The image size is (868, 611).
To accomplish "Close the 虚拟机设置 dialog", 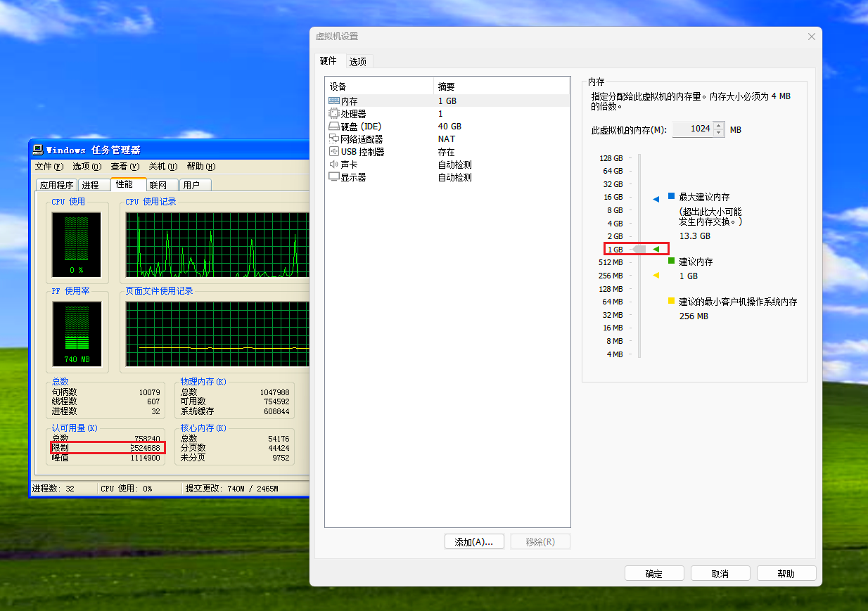I will (812, 37).
